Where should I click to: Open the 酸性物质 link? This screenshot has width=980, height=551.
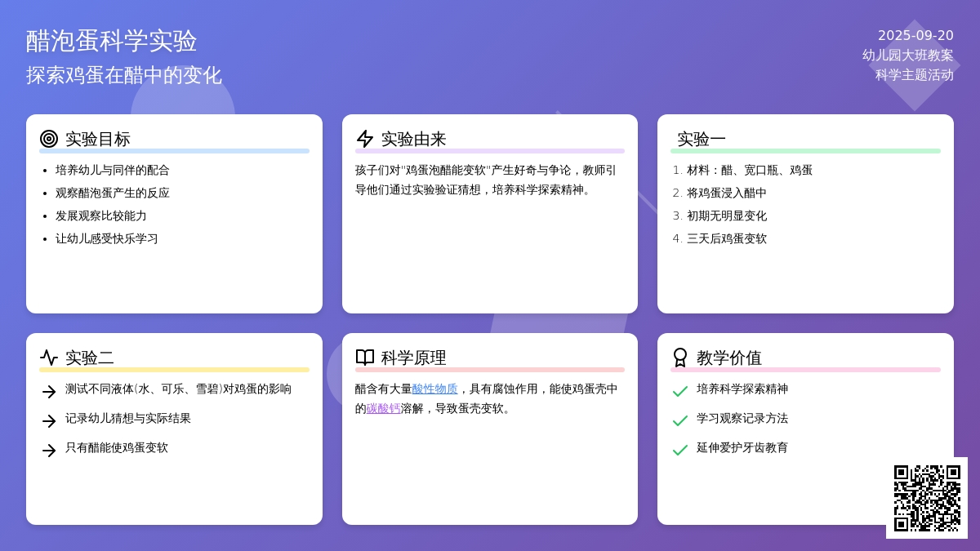(x=434, y=389)
